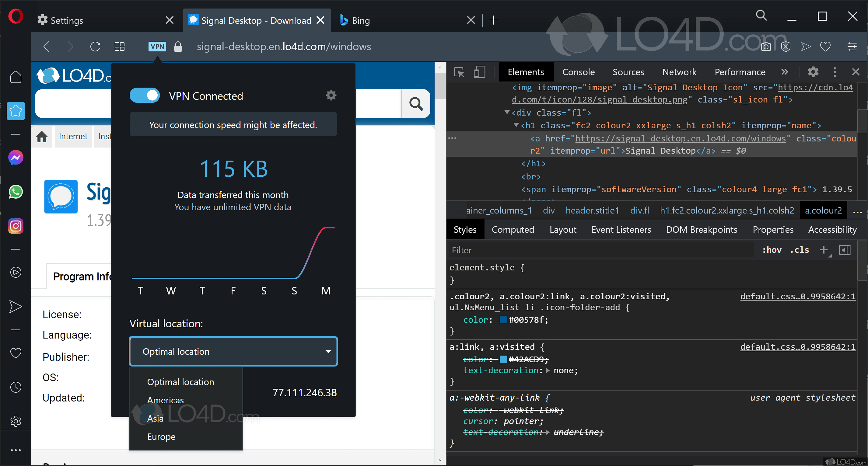
Task: Open browser history clock icon in sidebar
Action: coord(16,387)
